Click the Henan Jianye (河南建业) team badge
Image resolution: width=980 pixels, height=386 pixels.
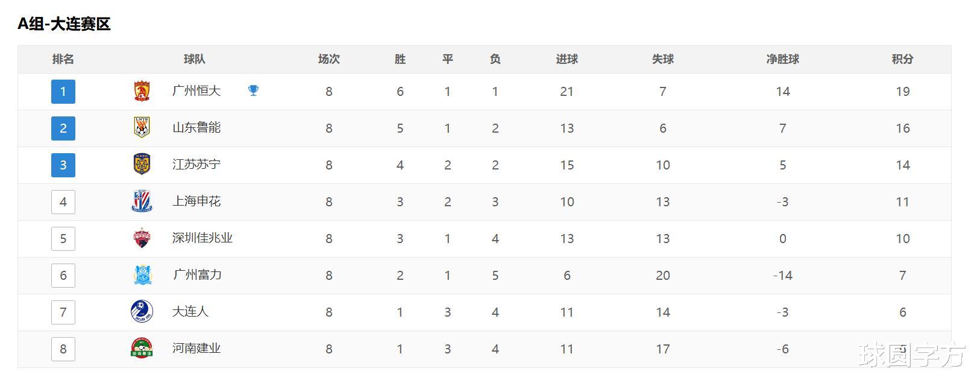(142, 349)
